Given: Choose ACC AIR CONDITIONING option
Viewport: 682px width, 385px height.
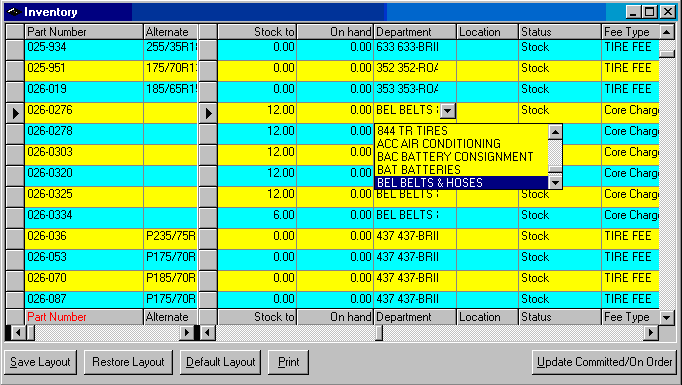Looking at the screenshot, I should coord(461,144).
